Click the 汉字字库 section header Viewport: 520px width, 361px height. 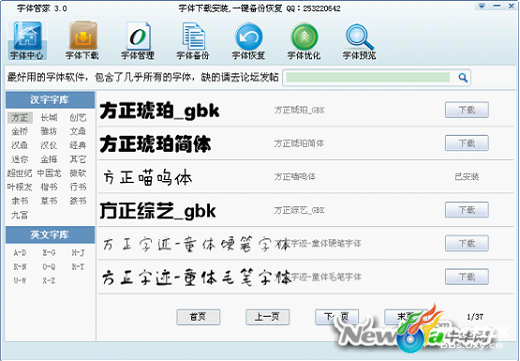coord(50,100)
